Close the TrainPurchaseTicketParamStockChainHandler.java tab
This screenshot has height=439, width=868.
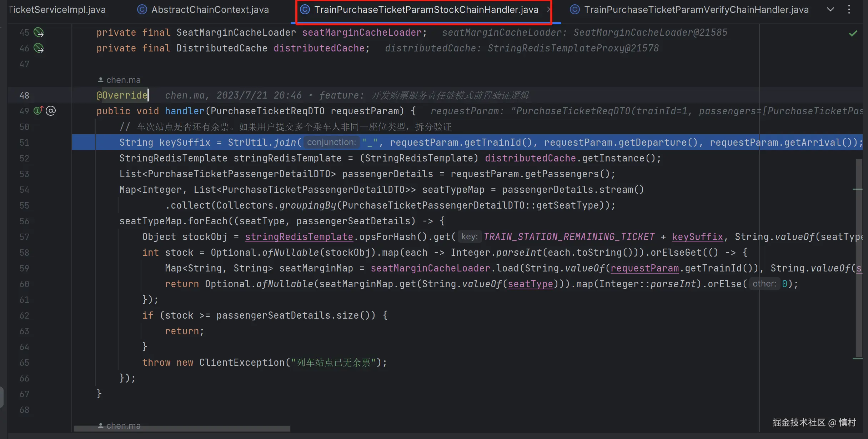pyautogui.click(x=548, y=10)
